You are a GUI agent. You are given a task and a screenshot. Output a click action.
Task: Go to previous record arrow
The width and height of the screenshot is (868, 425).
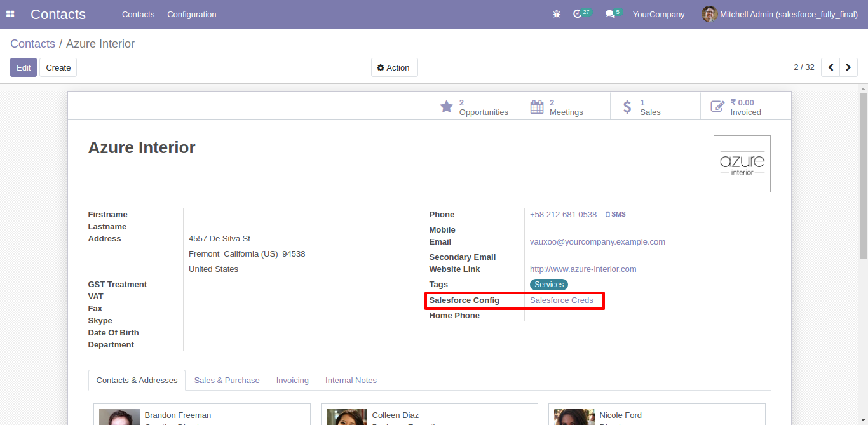(831, 67)
